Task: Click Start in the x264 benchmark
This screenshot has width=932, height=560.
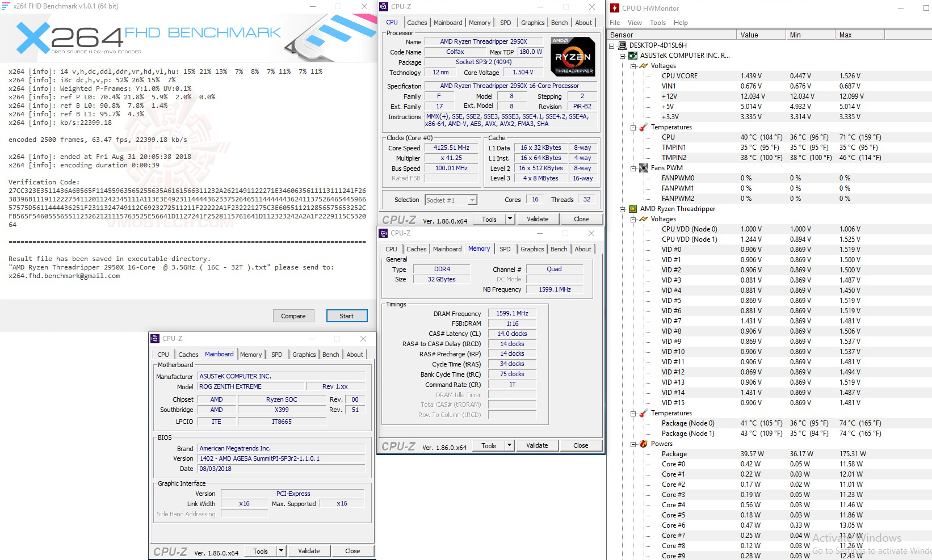Action: click(346, 316)
